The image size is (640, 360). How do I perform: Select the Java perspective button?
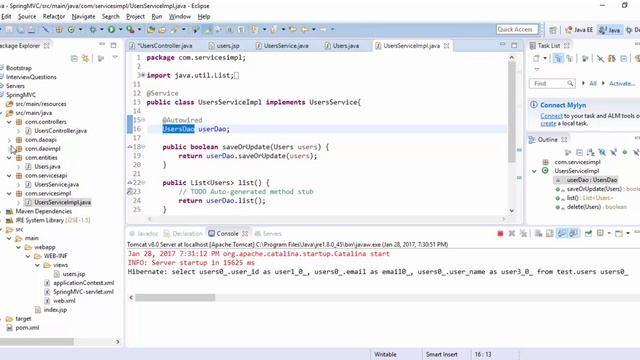click(x=610, y=30)
